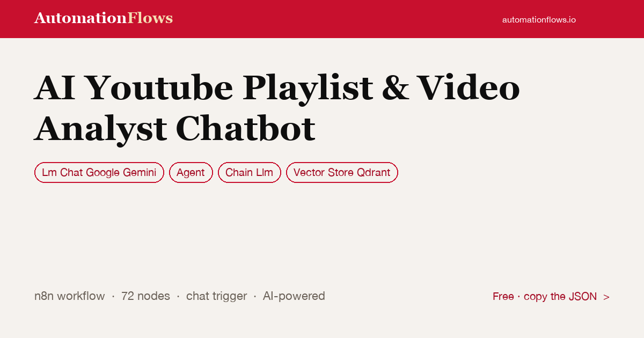
Task: Select the Chain Llm tag
Action: [x=250, y=173]
